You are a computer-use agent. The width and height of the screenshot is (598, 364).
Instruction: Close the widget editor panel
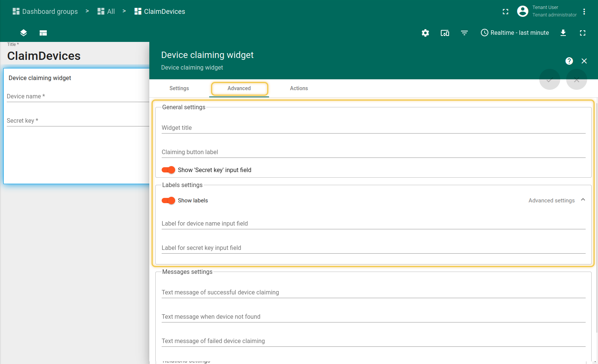(x=584, y=61)
